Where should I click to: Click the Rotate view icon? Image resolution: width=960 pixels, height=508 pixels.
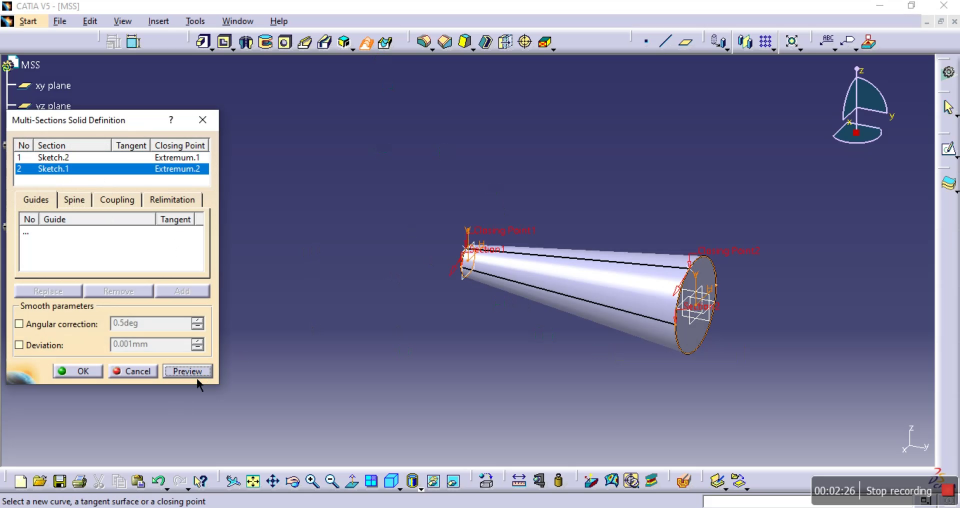[x=292, y=481]
